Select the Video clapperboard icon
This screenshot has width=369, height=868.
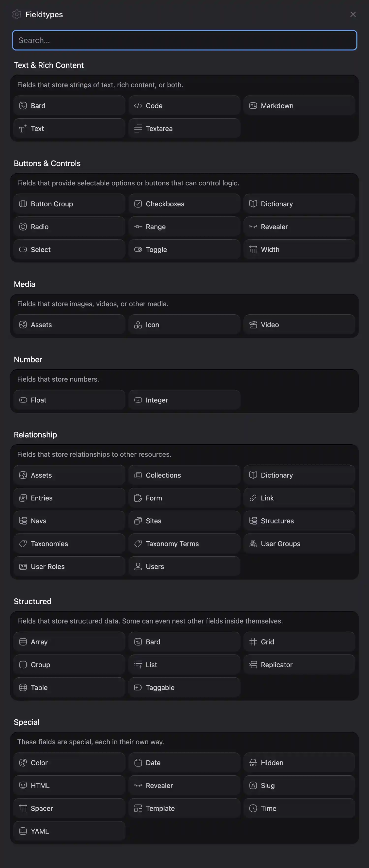tap(253, 325)
